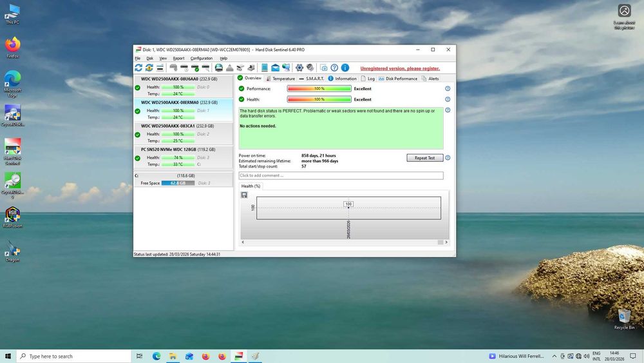Click the blue text report toolbar icon
This screenshot has height=363, width=644.
[265, 68]
